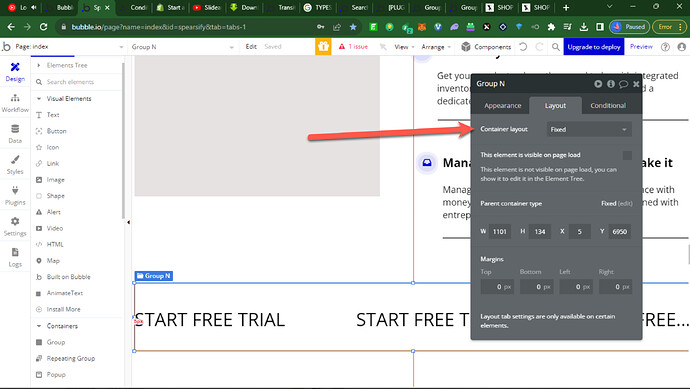Click the orange gift box icon
Image resolution: width=690 pixels, height=389 pixels.
pos(323,46)
